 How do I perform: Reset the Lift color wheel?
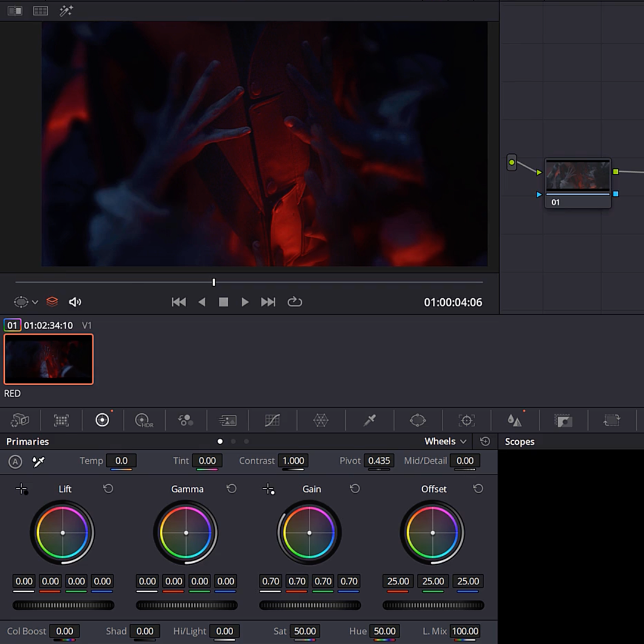click(x=109, y=488)
